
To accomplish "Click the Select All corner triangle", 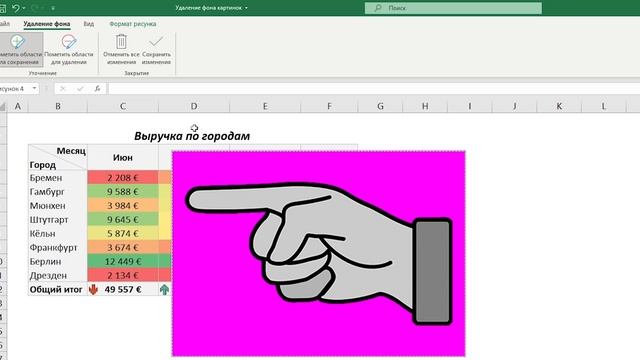I will click(x=3, y=107).
